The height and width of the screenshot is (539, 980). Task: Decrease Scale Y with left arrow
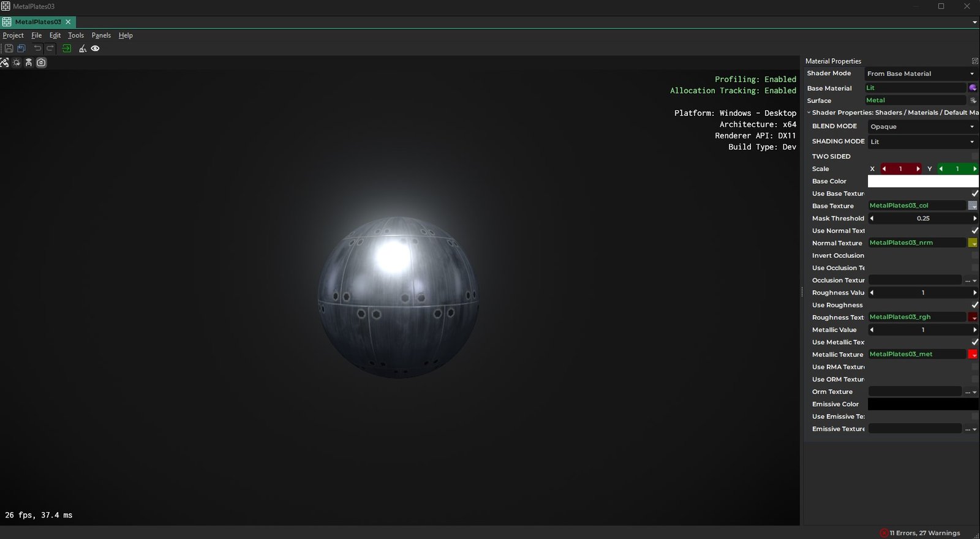pos(941,168)
